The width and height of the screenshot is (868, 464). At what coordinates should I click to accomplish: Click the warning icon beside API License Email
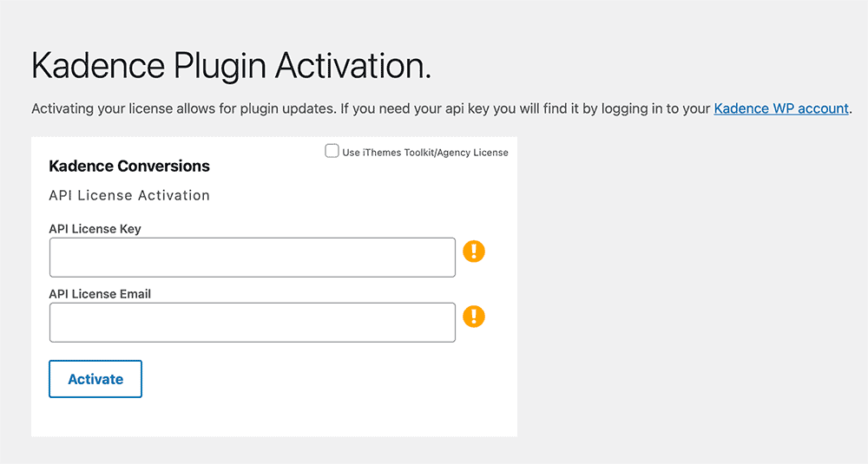pyautogui.click(x=474, y=317)
